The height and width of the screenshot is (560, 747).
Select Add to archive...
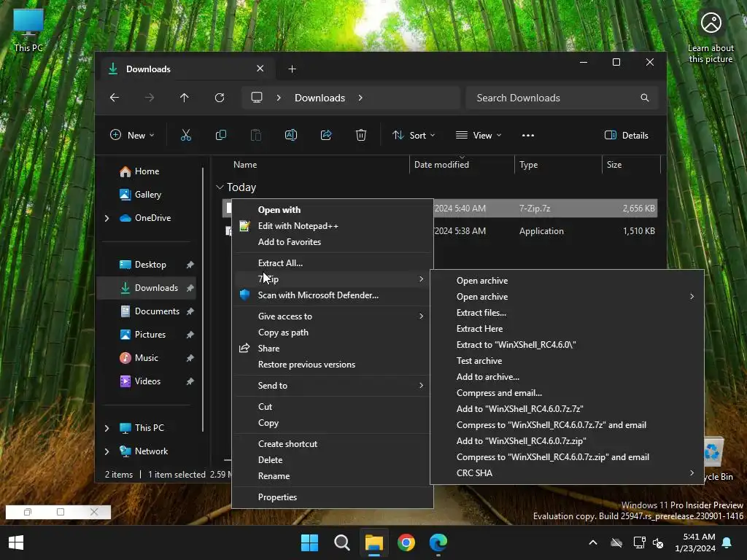coord(567,377)
